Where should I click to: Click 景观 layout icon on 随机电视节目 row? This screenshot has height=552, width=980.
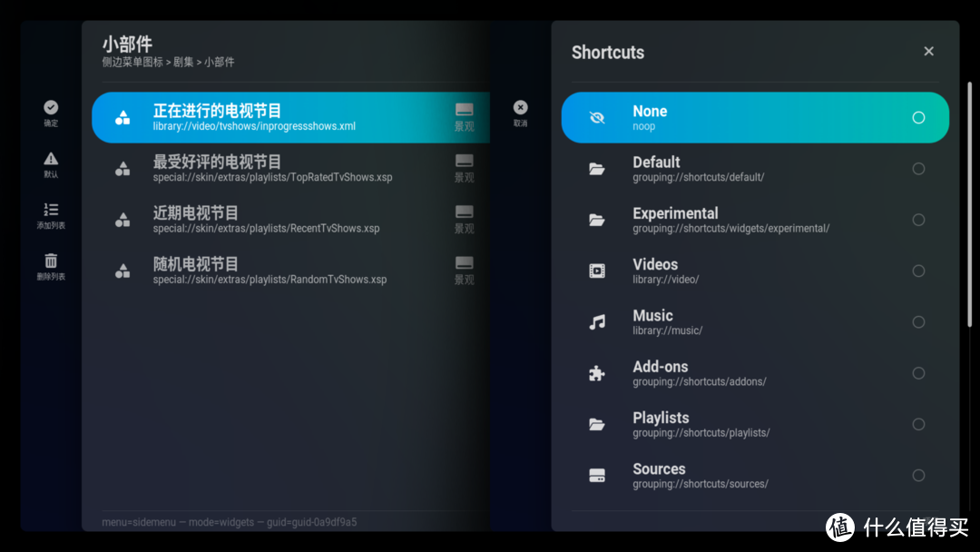click(464, 263)
